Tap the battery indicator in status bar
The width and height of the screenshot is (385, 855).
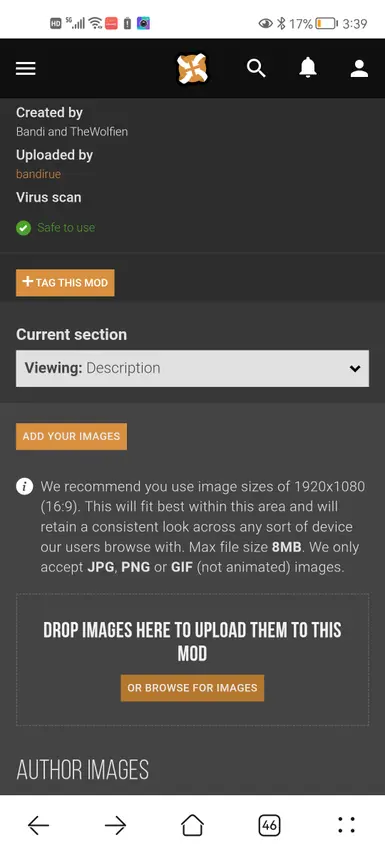[327, 23]
